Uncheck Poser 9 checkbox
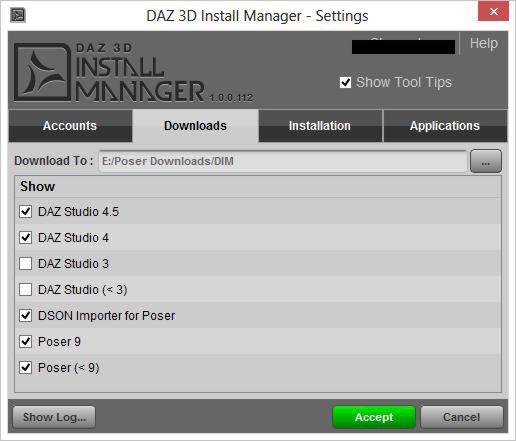516x441 pixels. [x=26, y=341]
